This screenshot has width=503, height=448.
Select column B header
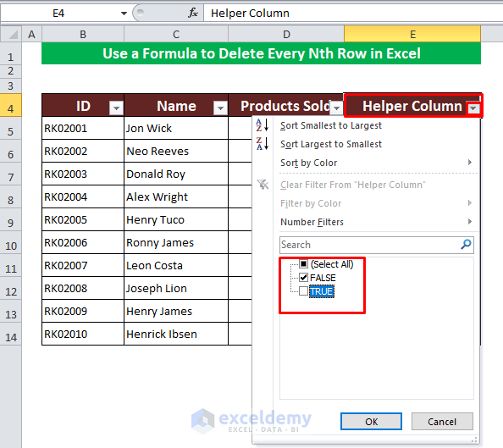pos(83,34)
